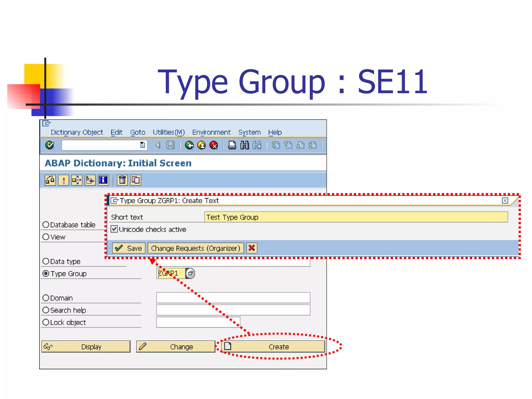
Task: Click the yellow Exit icon
Action: tap(202, 145)
